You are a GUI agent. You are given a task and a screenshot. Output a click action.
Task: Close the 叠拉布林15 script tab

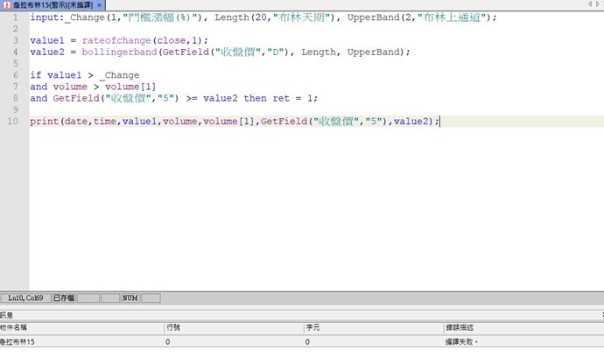coord(100,5)
